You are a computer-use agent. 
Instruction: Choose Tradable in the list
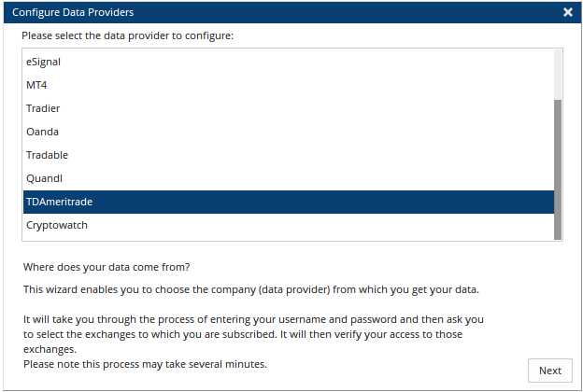pos(289,155)
